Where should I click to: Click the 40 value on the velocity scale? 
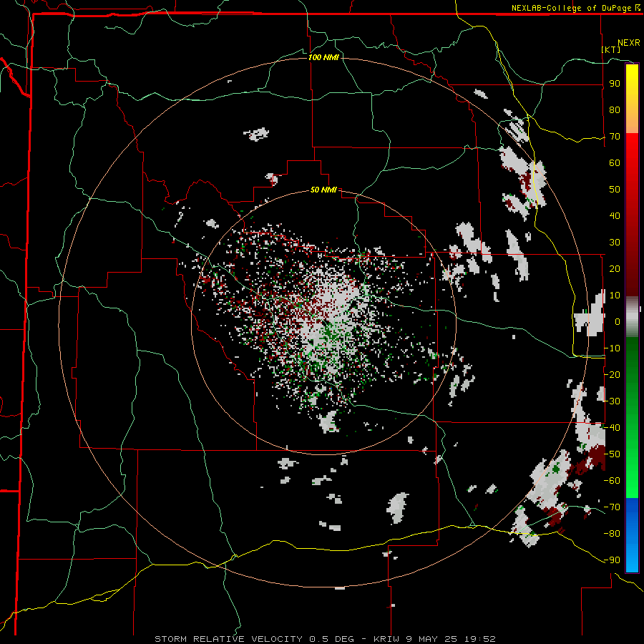[x=615, y=216]
